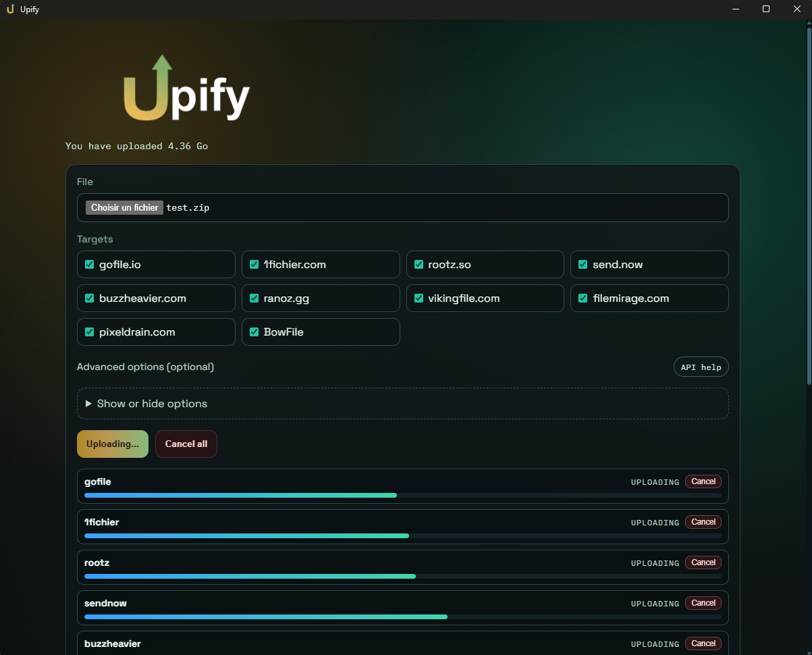Click the File label above the file chooser
Viewport: 812px width, 655px height.
point(85,182)
